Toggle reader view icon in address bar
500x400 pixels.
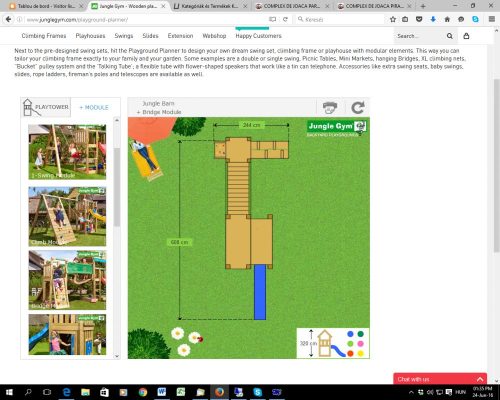pyautogui.click(x=272, y=19)
